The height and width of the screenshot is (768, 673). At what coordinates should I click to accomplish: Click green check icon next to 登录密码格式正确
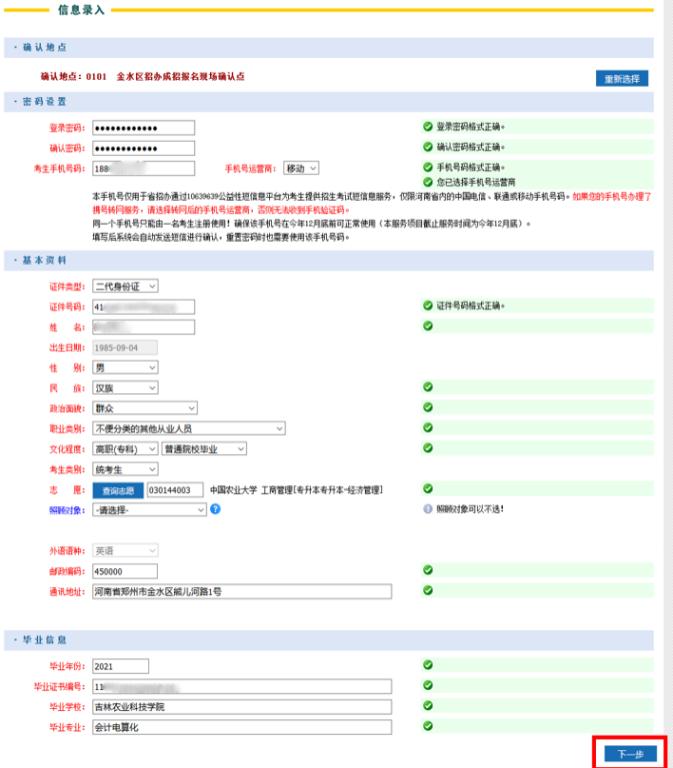tap(428, 128)
